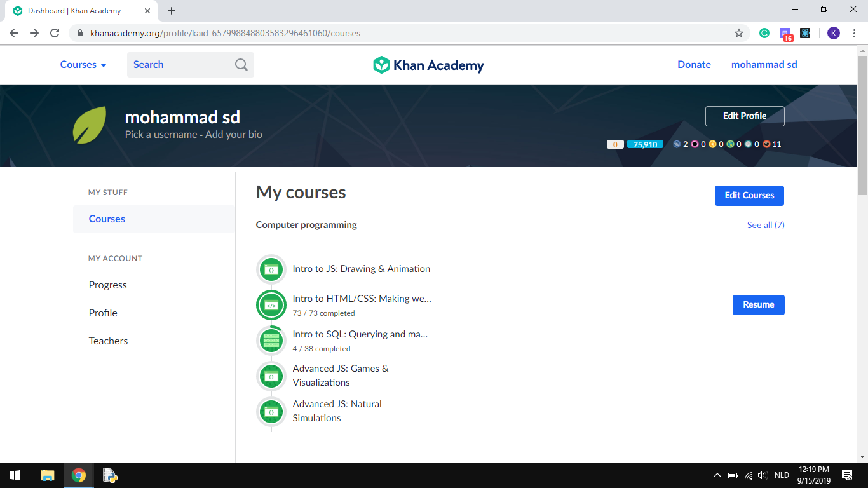Open the notification center icon
Image resolution: width=868 pixels, height=488 pixels.
tap(846, 475)
